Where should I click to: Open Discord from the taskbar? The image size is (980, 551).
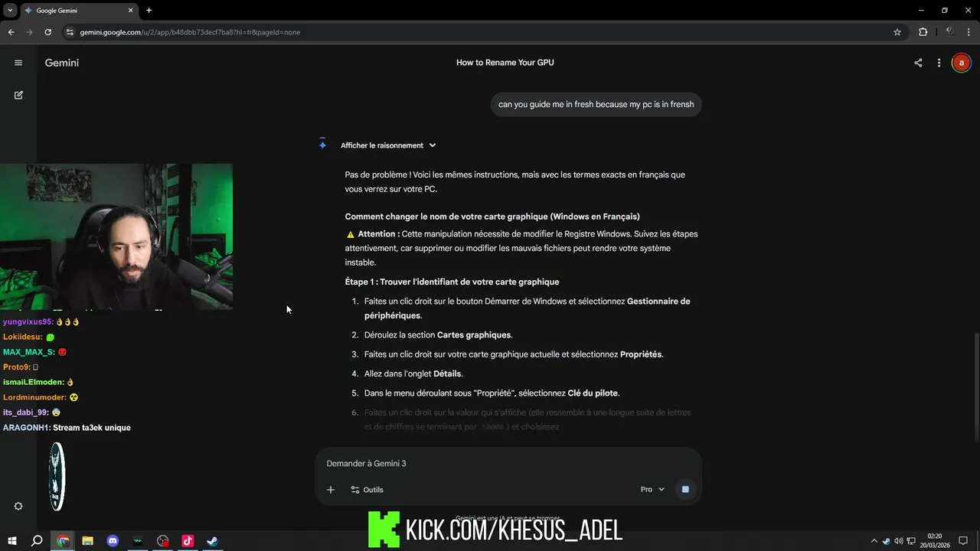point(113,541)
